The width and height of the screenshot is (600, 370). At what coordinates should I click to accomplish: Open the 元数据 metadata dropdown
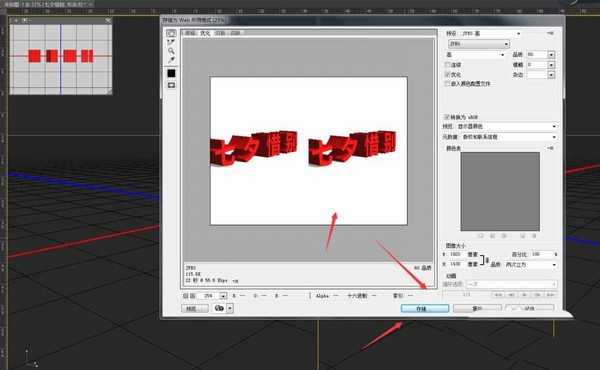tap(509, 137)
